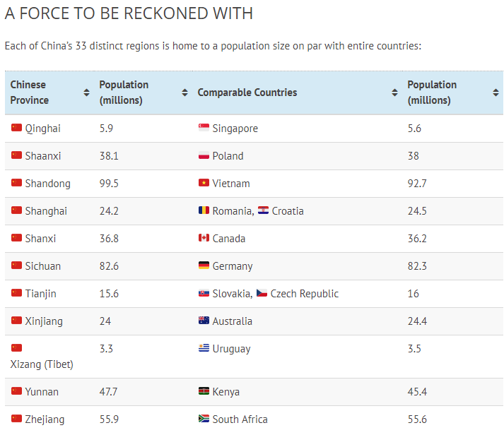Sort by Comparable Countries column arrows

(x=394, y=93)
